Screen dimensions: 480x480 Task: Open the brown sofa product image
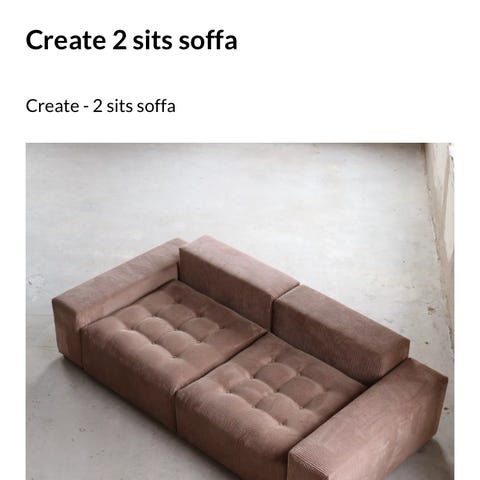click(x=240, y=311)
